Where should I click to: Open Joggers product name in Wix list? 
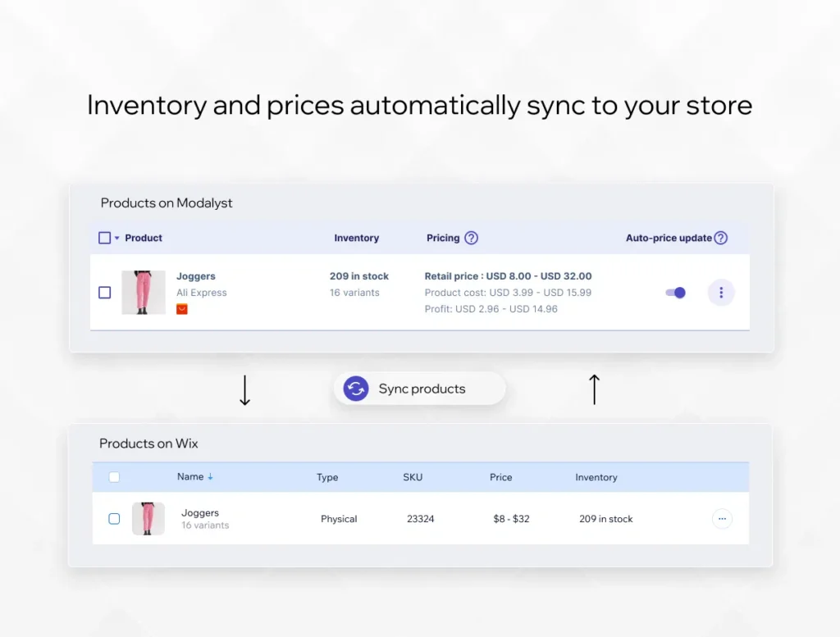200,512
